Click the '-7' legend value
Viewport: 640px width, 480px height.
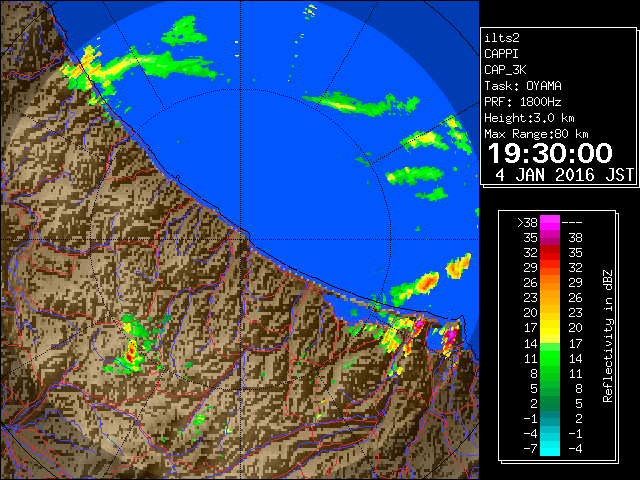click(x=530, y=449)
